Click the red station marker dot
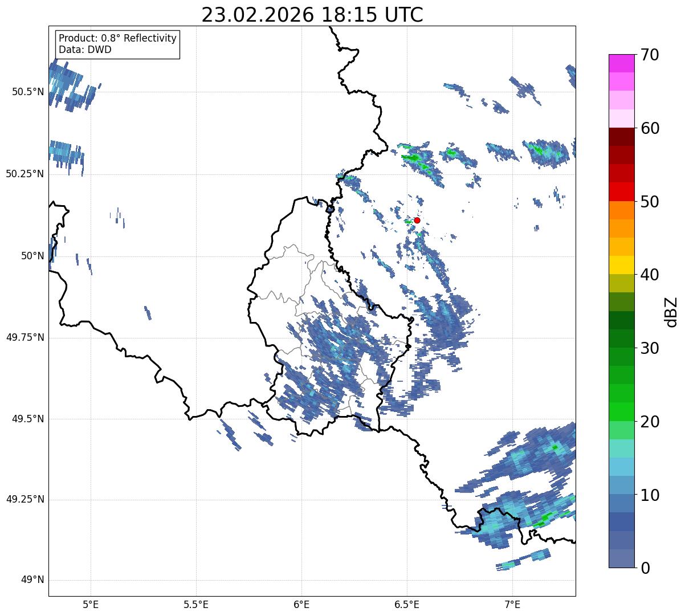685x616 pixels. [417, 220]
